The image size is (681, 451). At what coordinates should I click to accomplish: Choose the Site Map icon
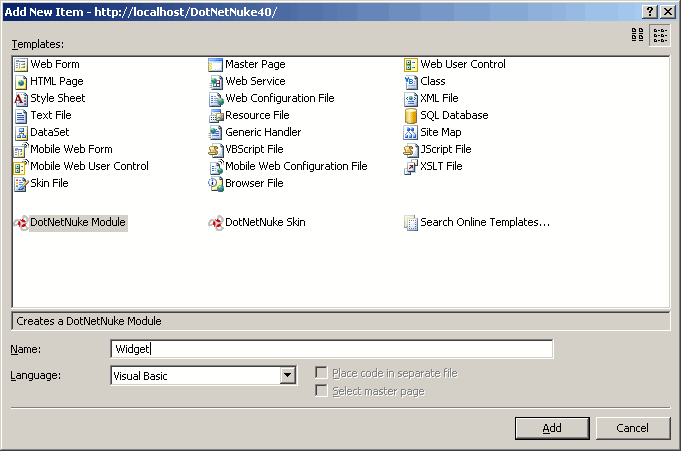(x=410, y=133)
